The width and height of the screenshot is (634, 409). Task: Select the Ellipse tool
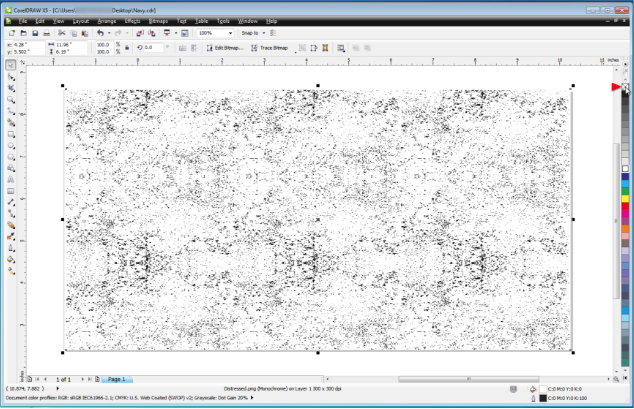[x=11, y=145]
